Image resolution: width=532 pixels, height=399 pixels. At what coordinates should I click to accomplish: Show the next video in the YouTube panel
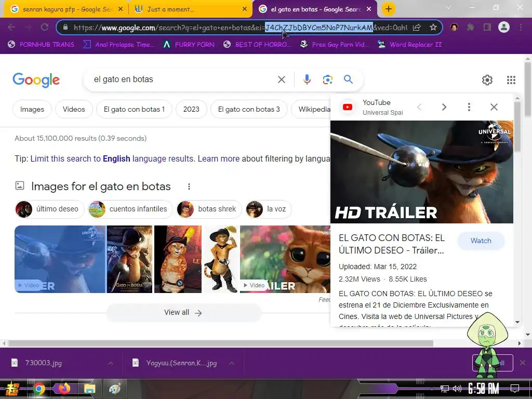tap(444, 107)
